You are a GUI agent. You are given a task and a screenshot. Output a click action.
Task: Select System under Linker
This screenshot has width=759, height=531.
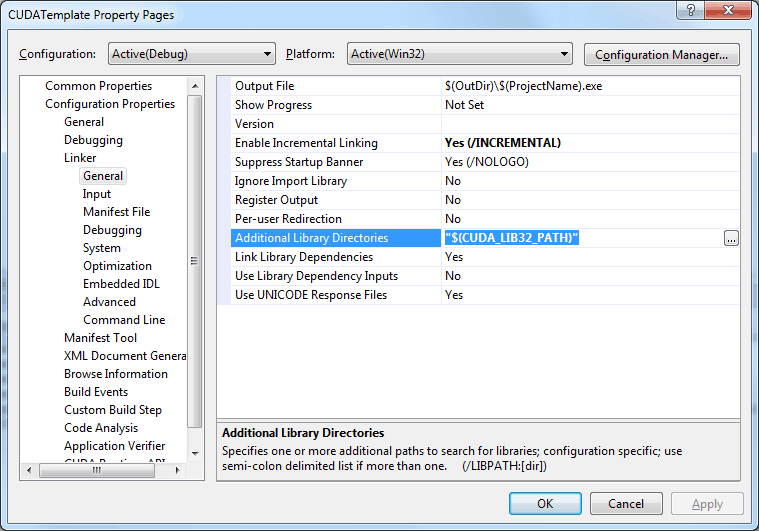click(x=102, y=248)
